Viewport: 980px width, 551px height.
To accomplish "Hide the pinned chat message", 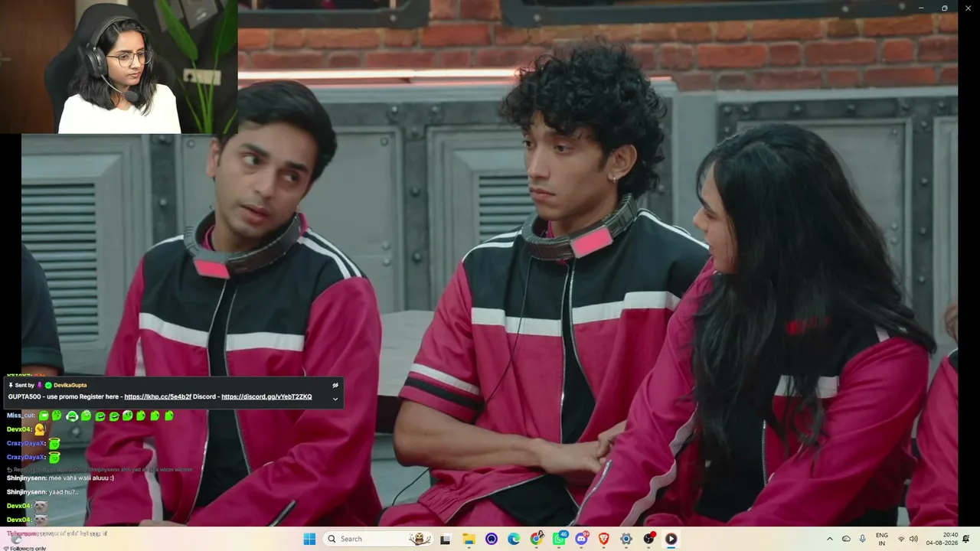I will click(335, 386).
